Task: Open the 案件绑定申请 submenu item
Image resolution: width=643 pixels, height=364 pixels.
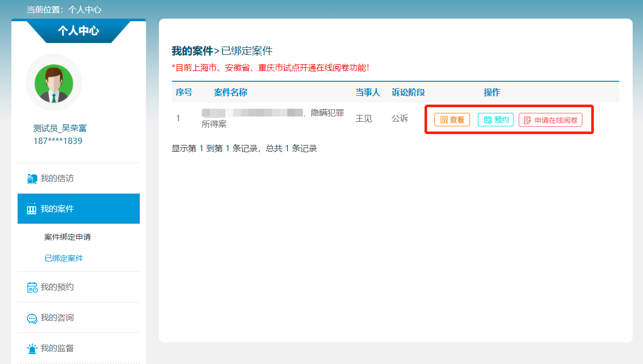Action: click(67, 237)
